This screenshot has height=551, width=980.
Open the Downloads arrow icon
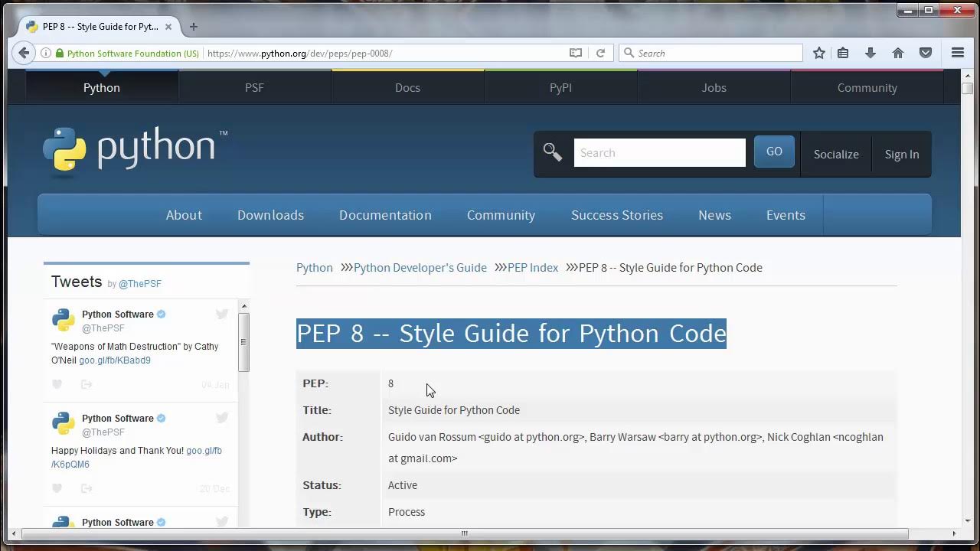(871, 53)
